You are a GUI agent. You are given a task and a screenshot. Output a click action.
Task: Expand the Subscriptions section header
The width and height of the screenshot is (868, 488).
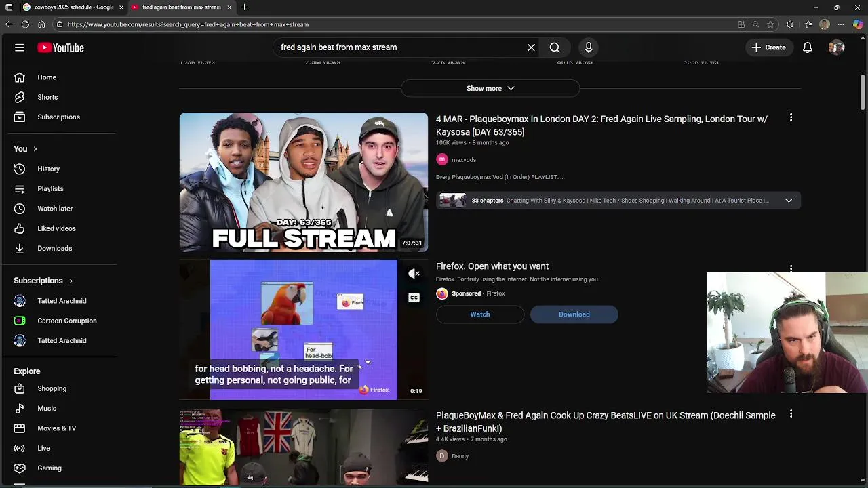click(43, 281)
